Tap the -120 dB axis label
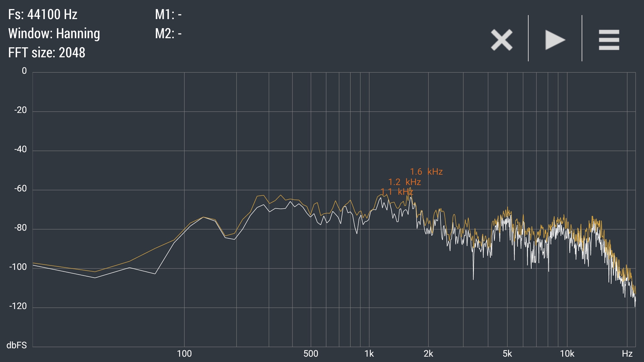 click(x=18, y=306)
